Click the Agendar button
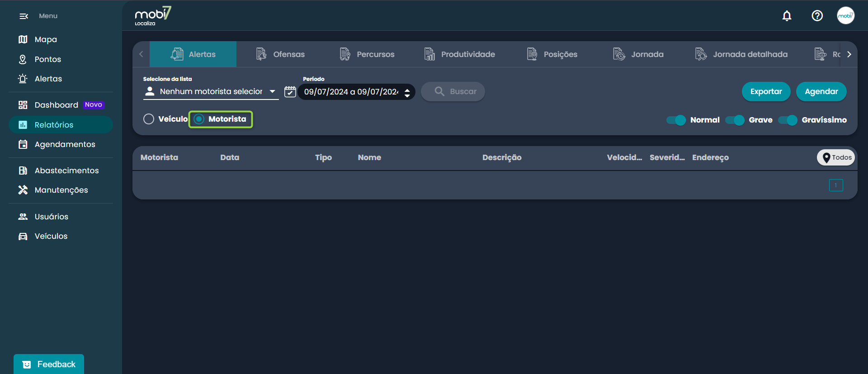Viewport: 868px width, 374px height. pyautogui.click(x=821, y=91)
